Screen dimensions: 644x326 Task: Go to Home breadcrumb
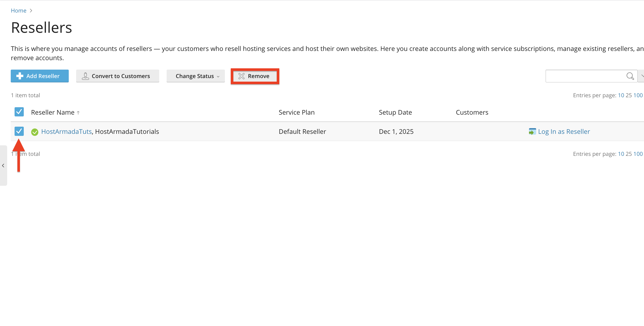19,10
